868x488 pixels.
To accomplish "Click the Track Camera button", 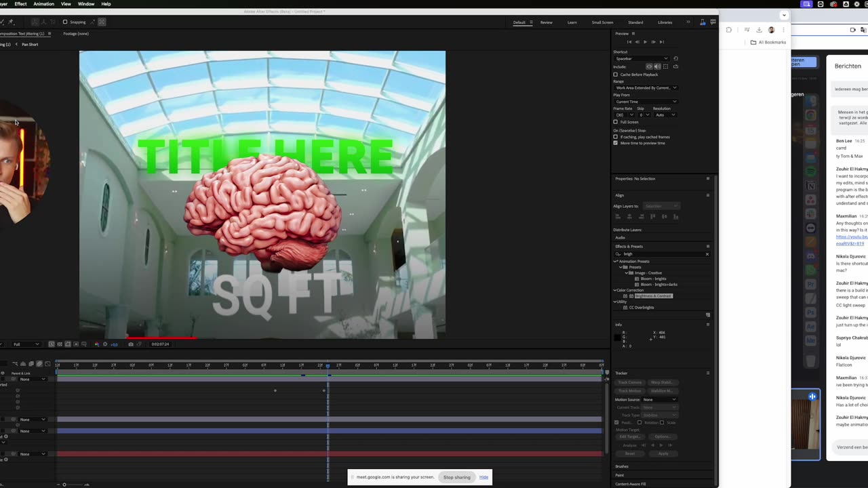I will coord(629,382).
